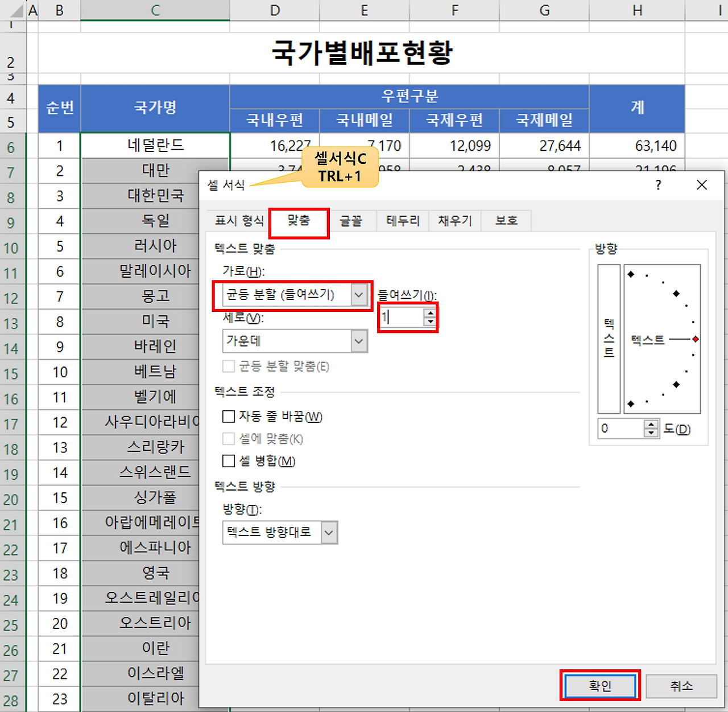The image size is (728, 712).
Task: Click the 확인 button
Action: pyautogui.click(x=600, y=686)
